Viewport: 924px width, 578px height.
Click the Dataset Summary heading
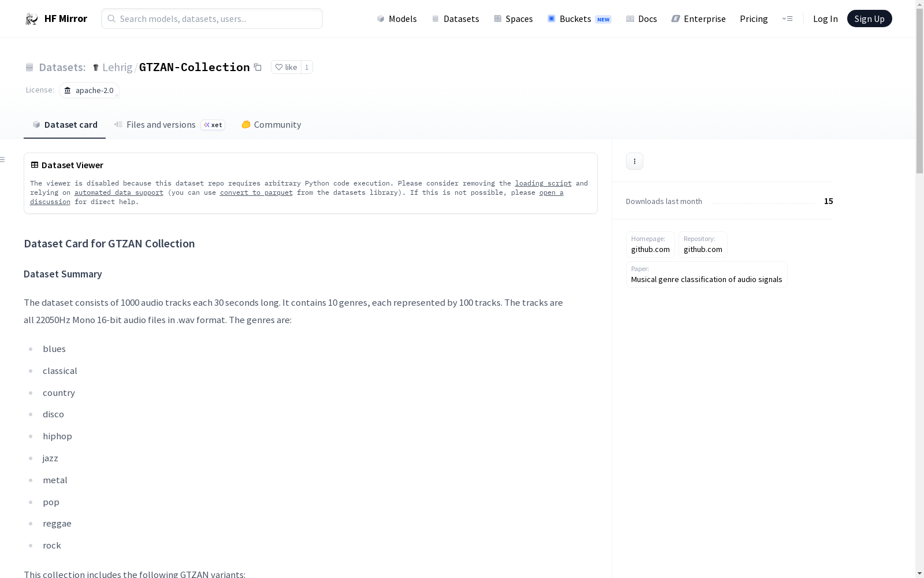pyautogui.click(x=63, y=274)
